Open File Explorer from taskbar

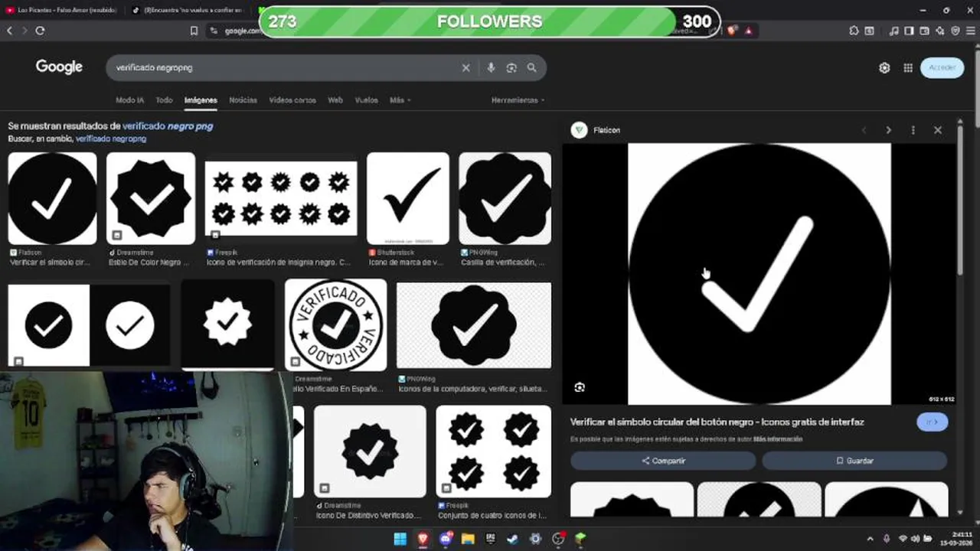pyautogui.click(x=468, y=539)
